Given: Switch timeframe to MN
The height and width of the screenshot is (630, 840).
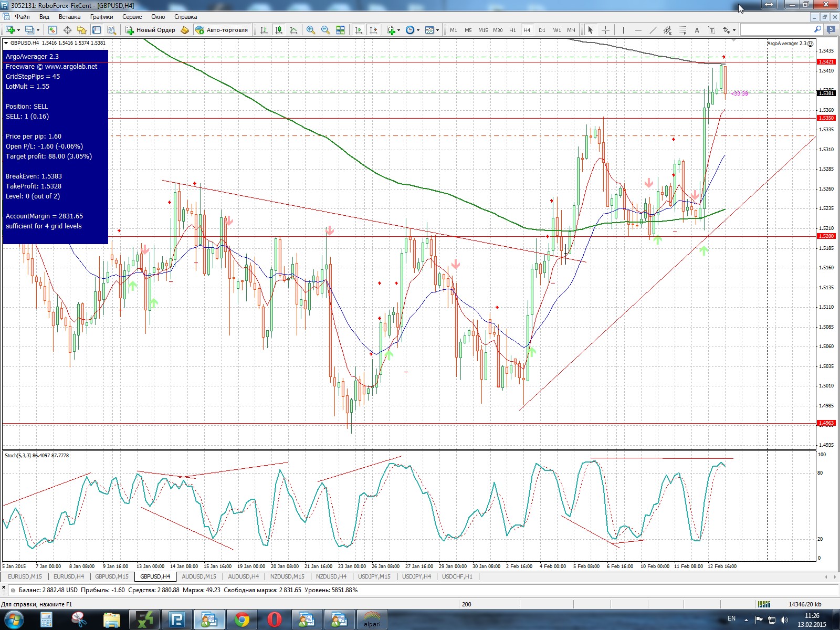Looking at the screenshot, I should coord(571,30).
